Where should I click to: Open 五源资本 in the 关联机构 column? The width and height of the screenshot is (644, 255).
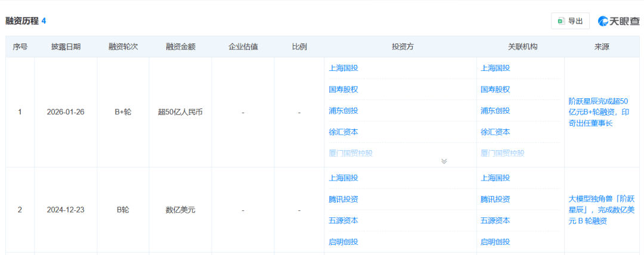(x=496, y=220)
